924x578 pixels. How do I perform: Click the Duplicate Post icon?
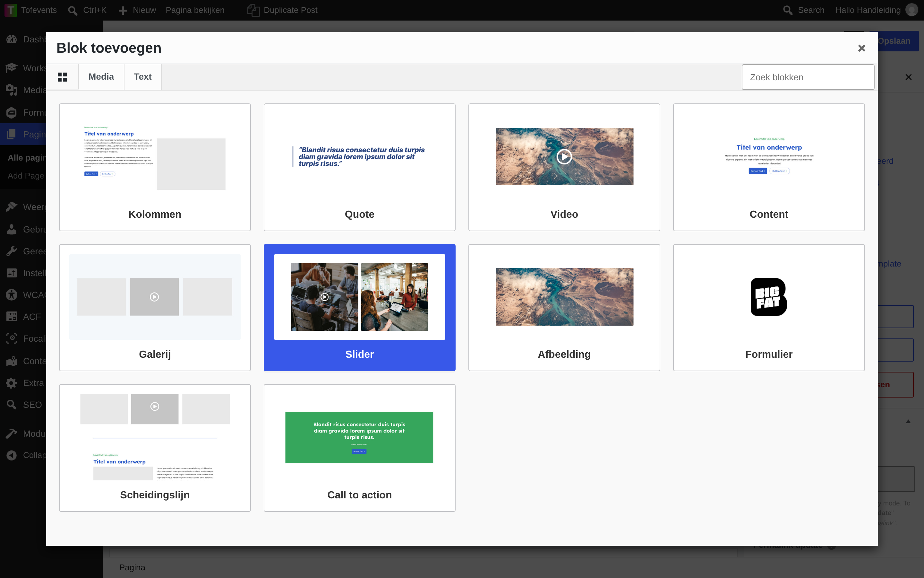253,10
